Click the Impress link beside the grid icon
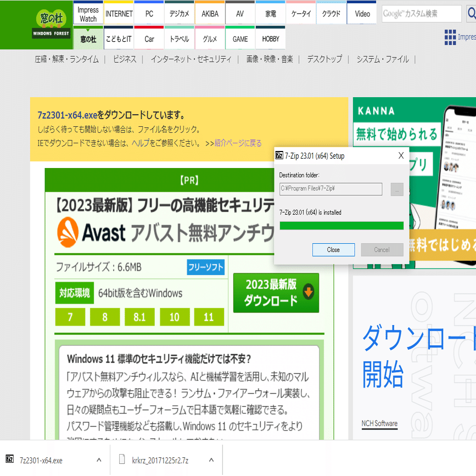 pos(467,37)
